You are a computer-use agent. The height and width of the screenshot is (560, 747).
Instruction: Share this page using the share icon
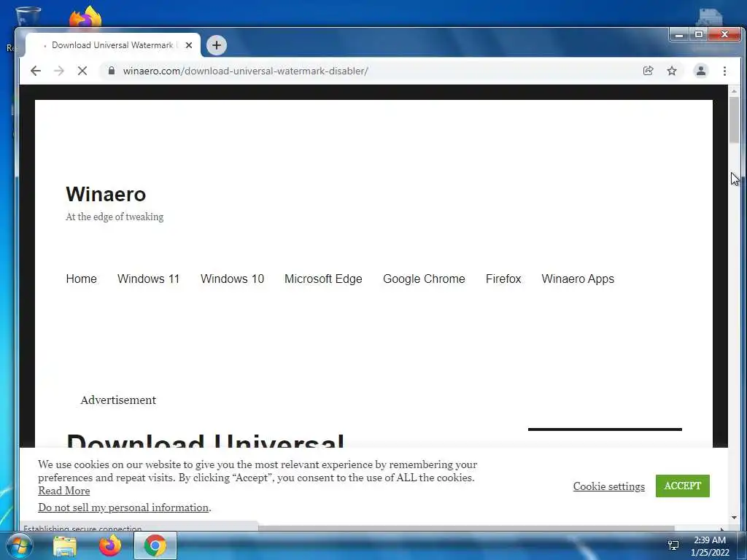tap(648, 71)
